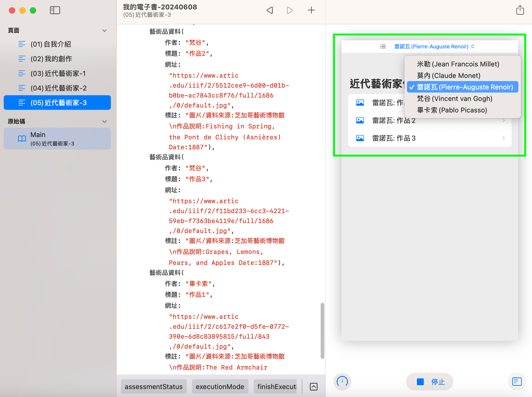The image size is (532, 397).
Task: Click the speedometer step-through icon
Action: pyautogui.click(x=342, y=382)
